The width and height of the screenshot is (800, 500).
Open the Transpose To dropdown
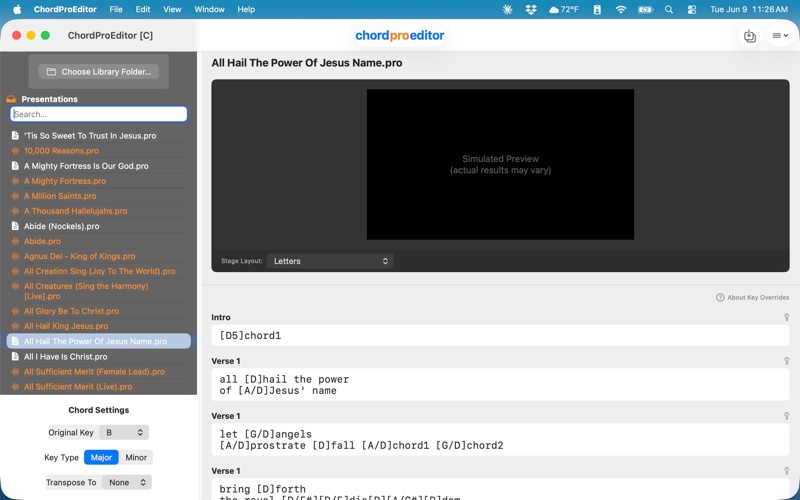[127, 483]
